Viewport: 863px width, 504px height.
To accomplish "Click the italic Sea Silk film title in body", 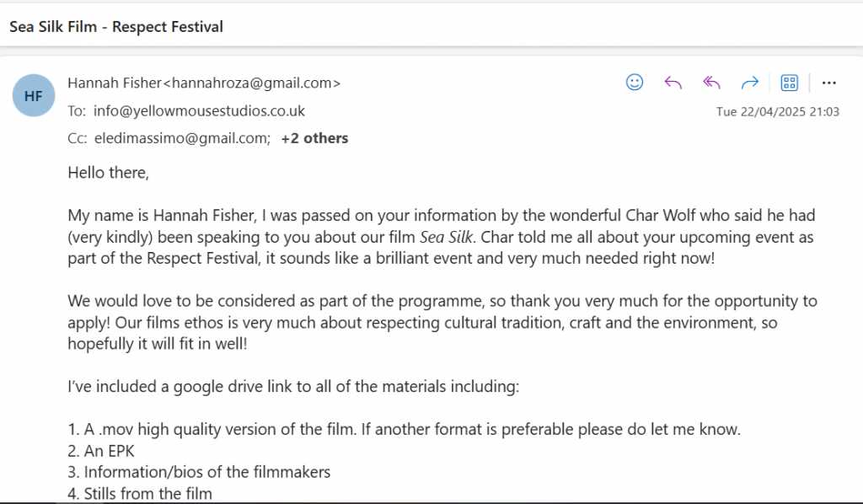I will [446, 237].
